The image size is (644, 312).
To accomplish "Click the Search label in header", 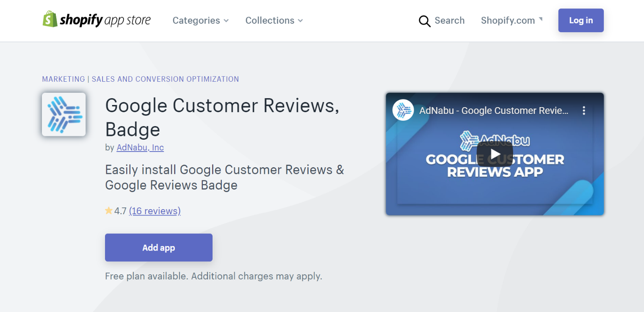I will [x=449, y=20].
